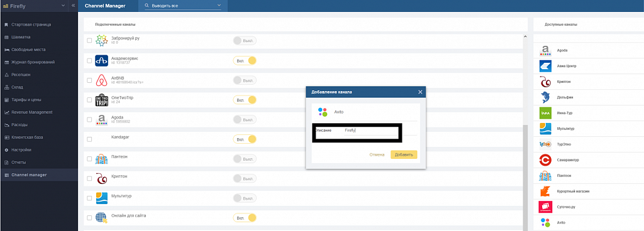Viewport: 644px width, 231px height.
Task: Enable the AirBNB channel toggle
Action: (245, 80)
